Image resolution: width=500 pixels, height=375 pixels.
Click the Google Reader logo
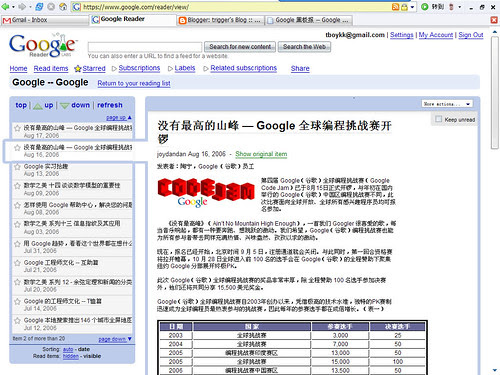tap(42, 45)
